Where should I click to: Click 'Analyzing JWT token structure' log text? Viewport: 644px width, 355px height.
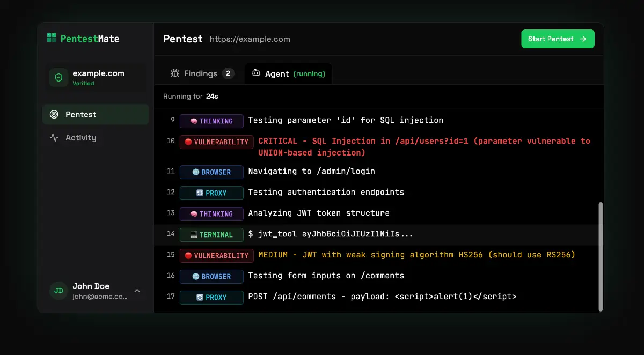319,213
